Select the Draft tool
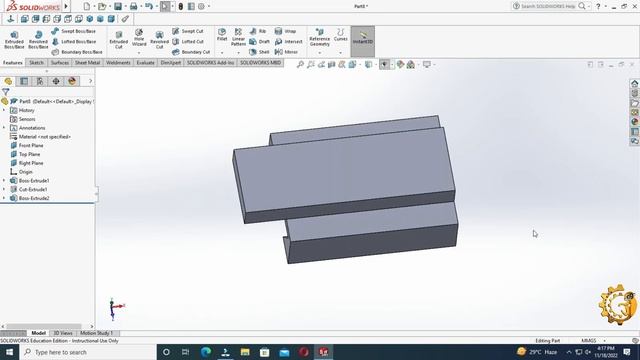640x360 pixels. point(259,42)
